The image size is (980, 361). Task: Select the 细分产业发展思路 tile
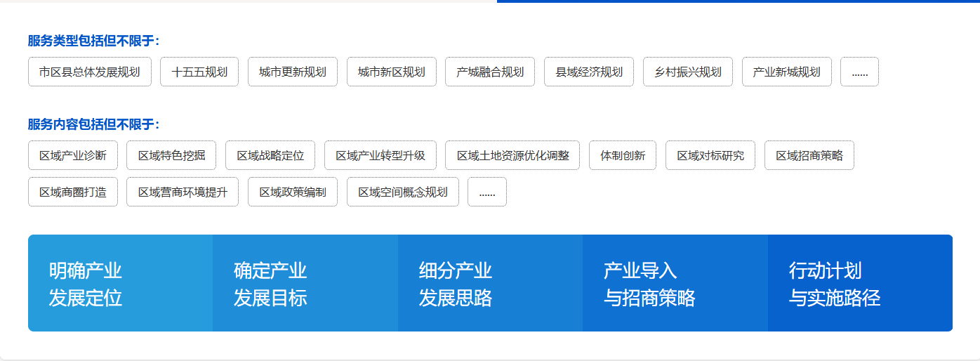tap(490, 283)
